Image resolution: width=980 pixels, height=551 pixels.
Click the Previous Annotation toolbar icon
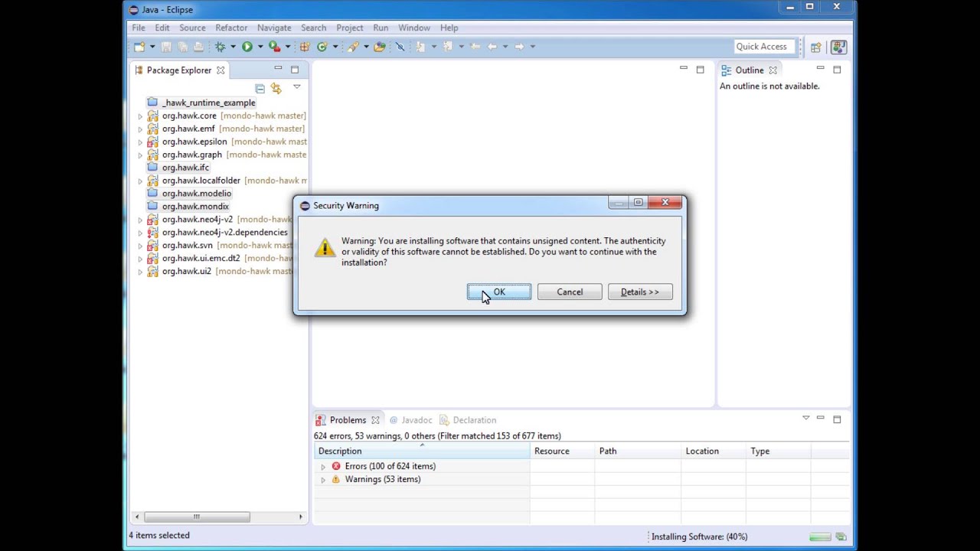coord(448,47)
